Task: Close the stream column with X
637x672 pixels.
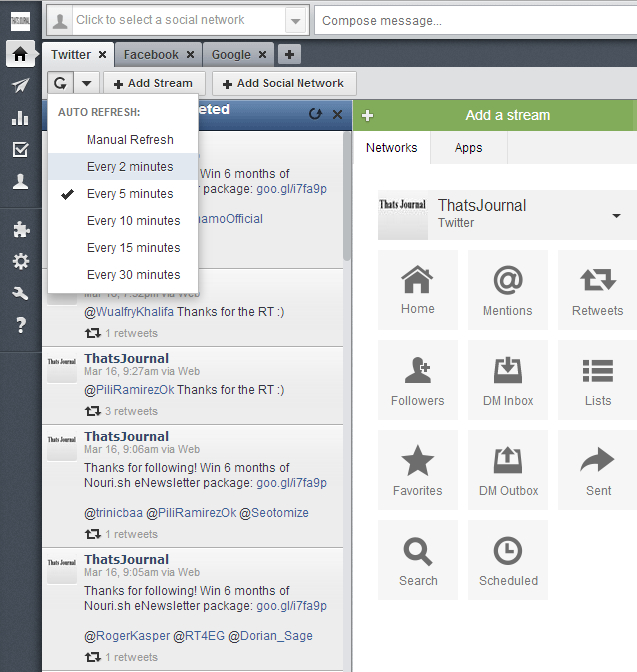Action: [x=337, y=114]
